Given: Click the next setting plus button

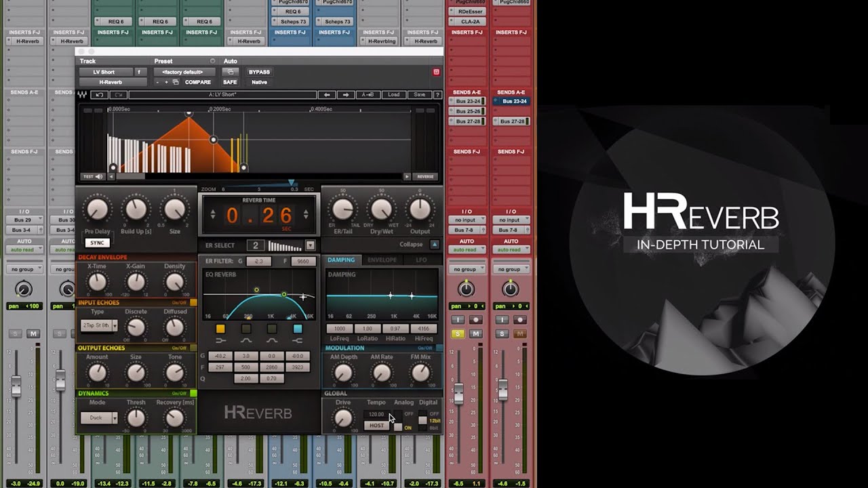Looking at the screenshot, I should [x=166, y=82].
